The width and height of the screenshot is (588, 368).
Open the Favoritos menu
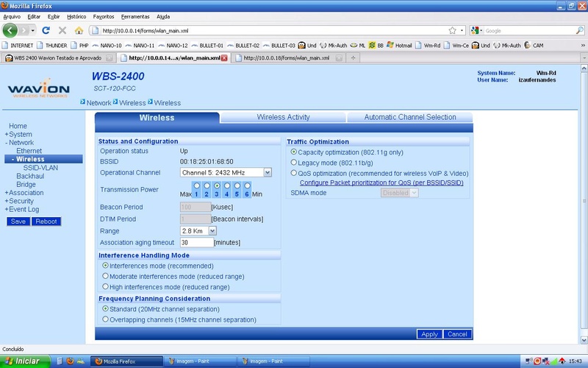tap(104, 16)
